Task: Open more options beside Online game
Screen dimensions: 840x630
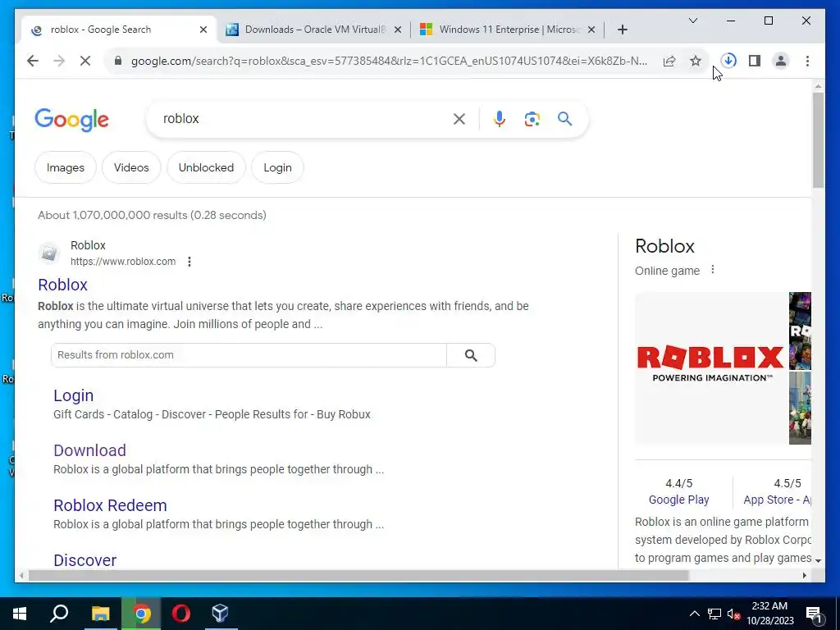Action: pyautogui.click(x=713, y=269)
